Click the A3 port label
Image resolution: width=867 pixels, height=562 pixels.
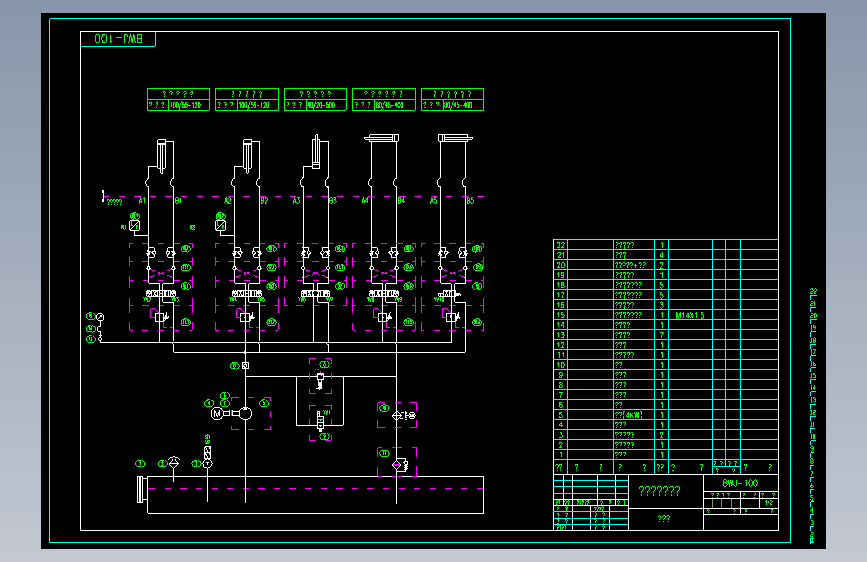296,201
